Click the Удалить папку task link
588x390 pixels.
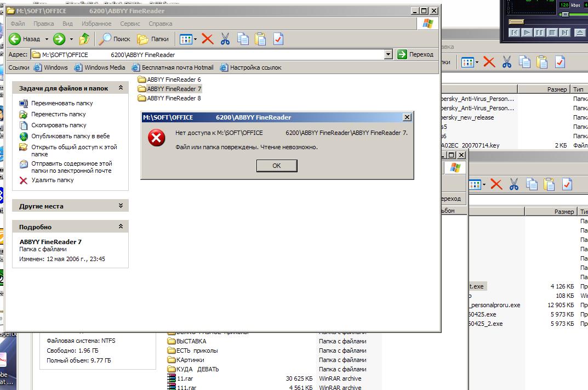coord(53,180)
